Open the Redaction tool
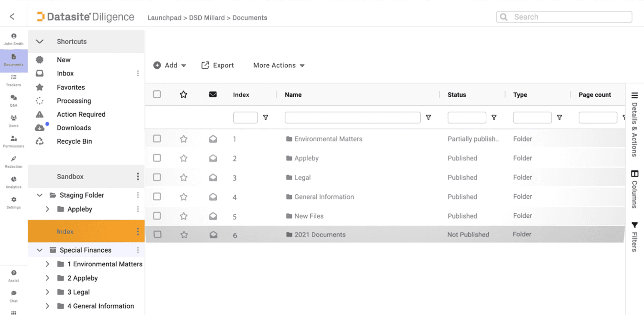Screen dimensions: 644x315 pos(13,162)
